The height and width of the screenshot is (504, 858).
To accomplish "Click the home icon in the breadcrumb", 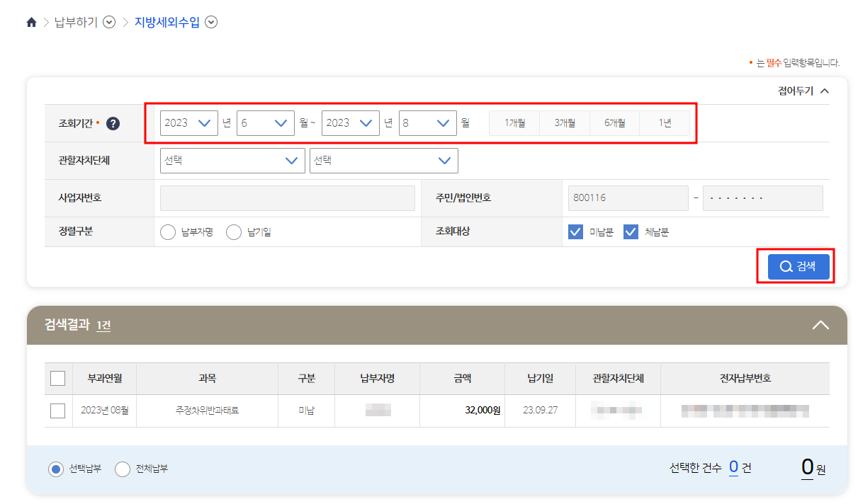I will pos(31,22).
